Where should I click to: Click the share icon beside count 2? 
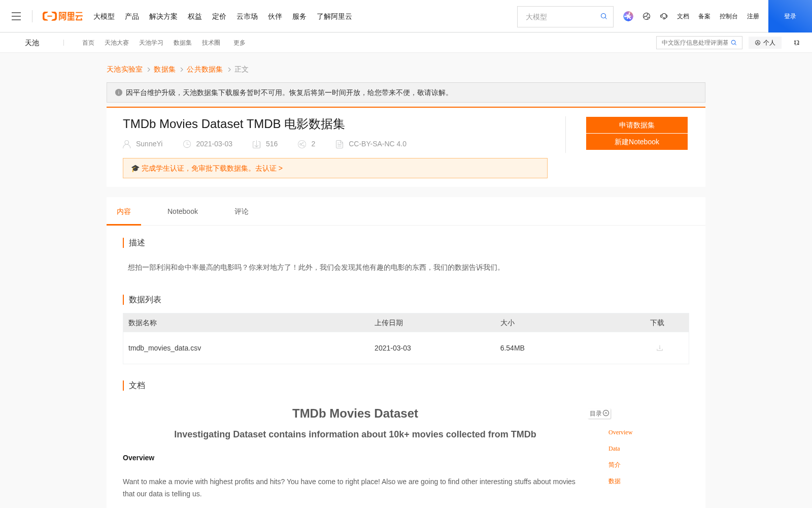tap(302, 144)
